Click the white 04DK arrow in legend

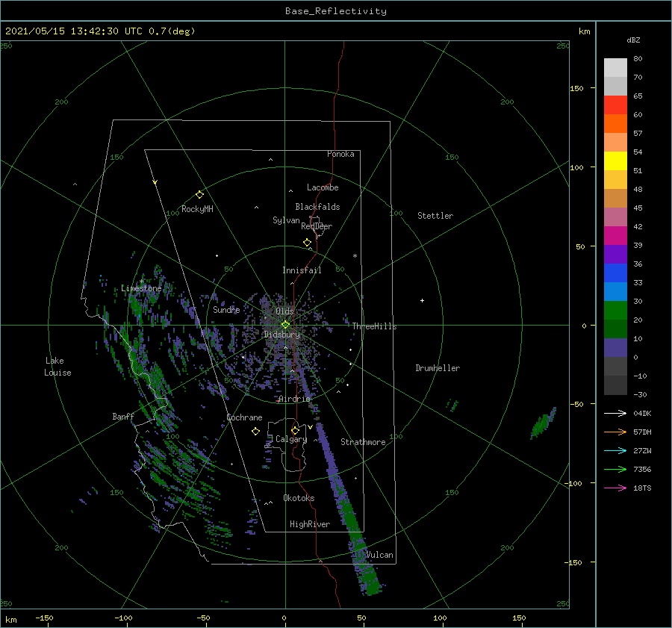click(x=615, y=413)
